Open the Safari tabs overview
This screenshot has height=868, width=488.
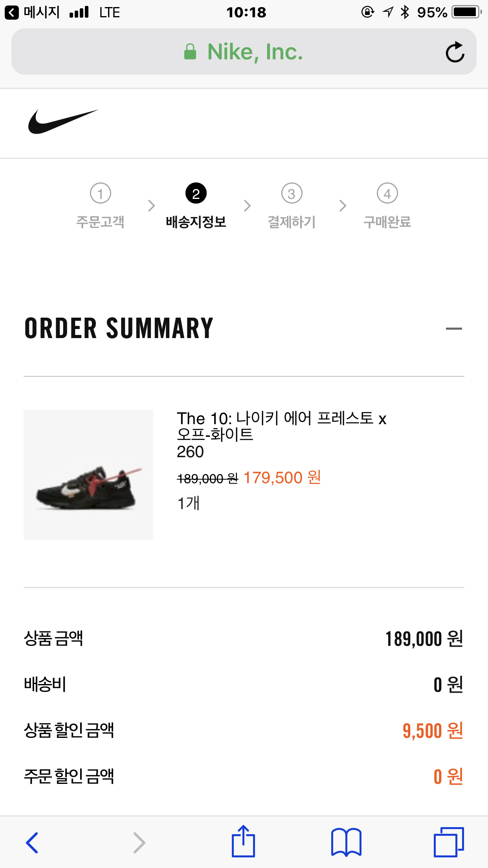tap(449, 842)
